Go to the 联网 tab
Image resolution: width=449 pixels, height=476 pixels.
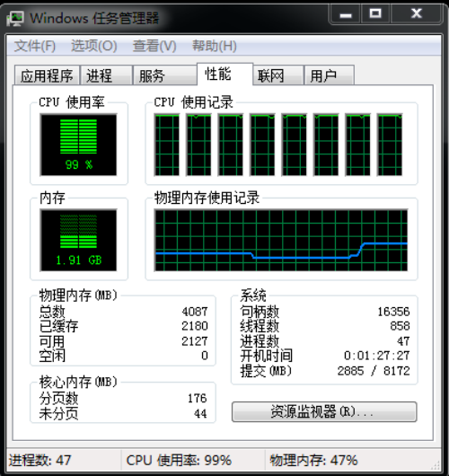point(278,75)
